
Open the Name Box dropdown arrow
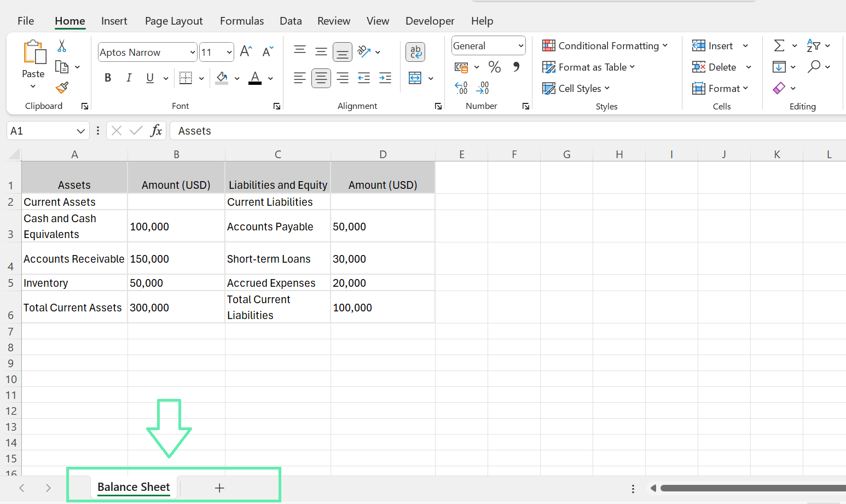coord(80,131)
